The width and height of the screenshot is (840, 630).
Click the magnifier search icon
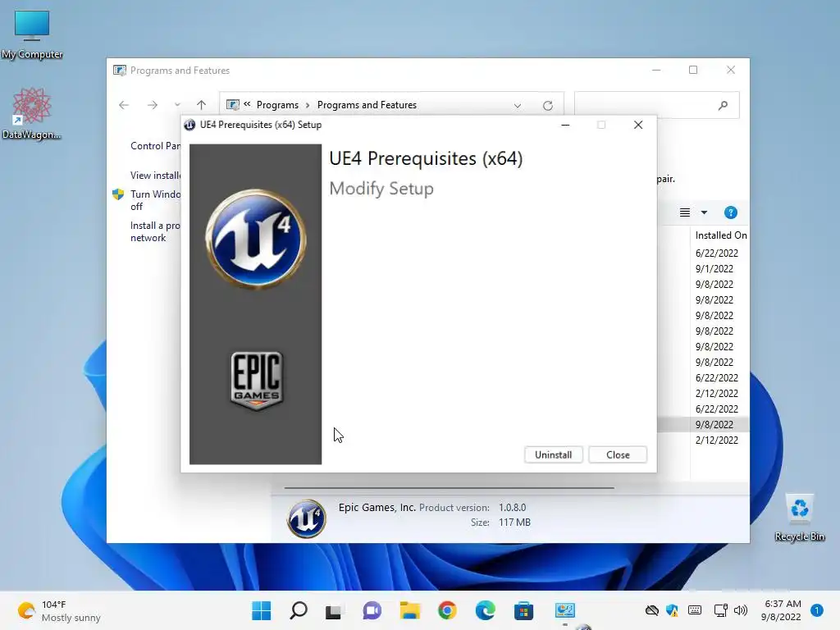point(724,106)
